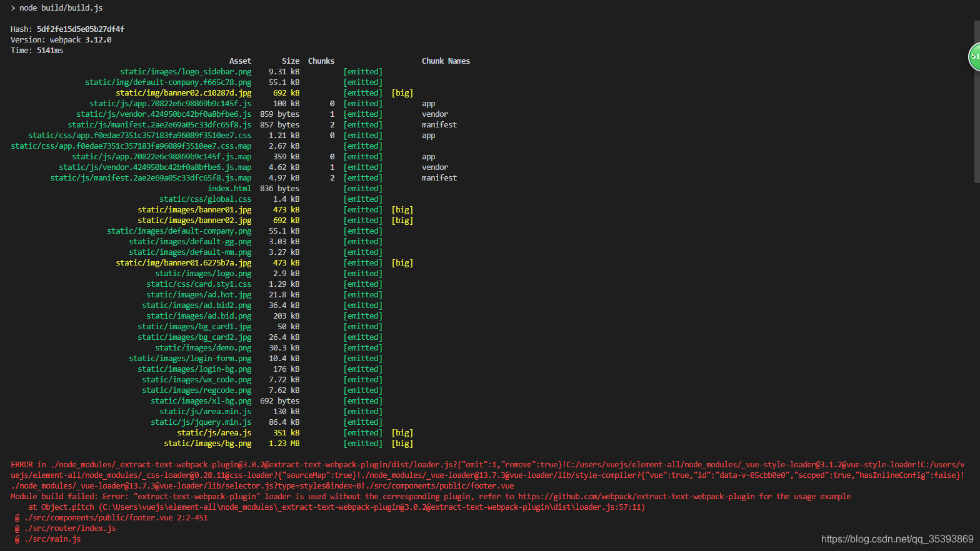
Task: Click static/images/logo_sidebar.png asset row
Action: coord(186,72)
